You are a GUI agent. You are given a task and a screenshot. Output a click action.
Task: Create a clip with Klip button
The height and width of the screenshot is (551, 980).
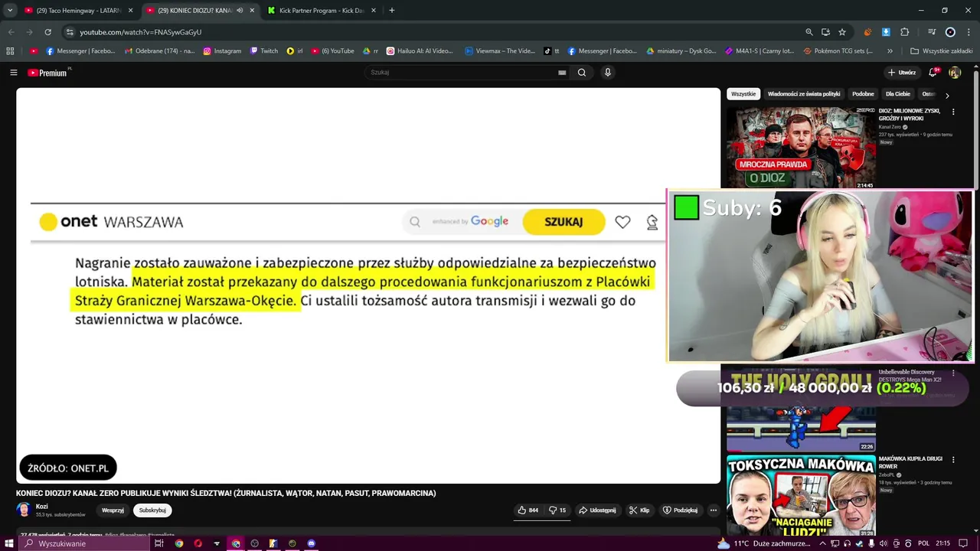click(639, 510)
